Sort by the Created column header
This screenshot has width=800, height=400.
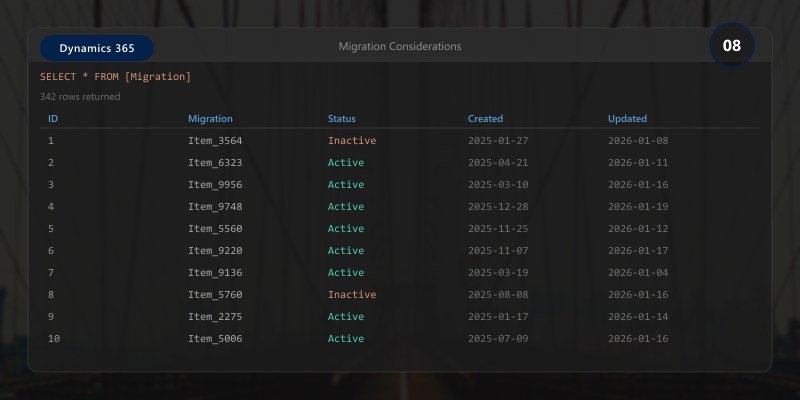(x=485, y=118)
